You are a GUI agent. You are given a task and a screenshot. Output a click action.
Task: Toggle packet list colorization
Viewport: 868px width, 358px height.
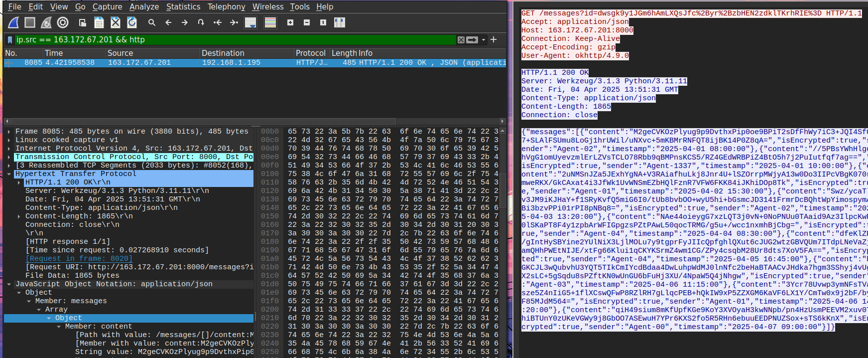[270, 22]
